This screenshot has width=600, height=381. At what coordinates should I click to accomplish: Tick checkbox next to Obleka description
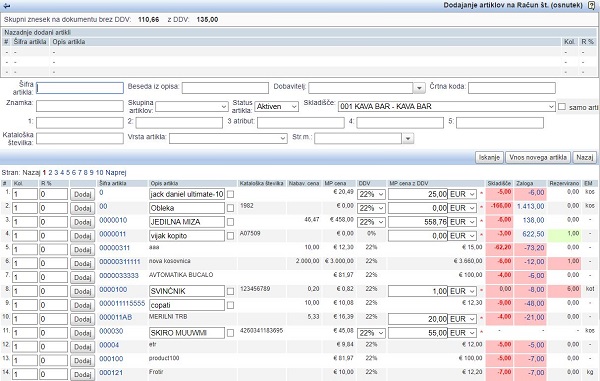pos(230,208)
